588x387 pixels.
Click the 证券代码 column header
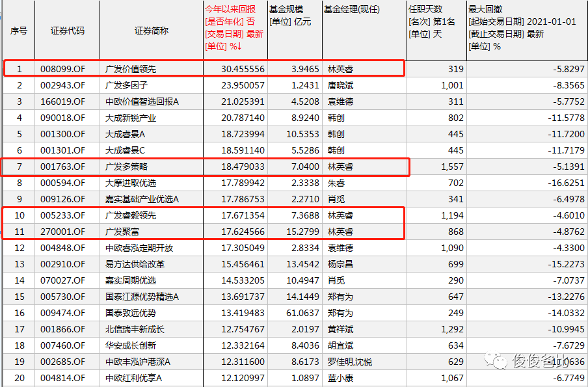click(68, 31)
